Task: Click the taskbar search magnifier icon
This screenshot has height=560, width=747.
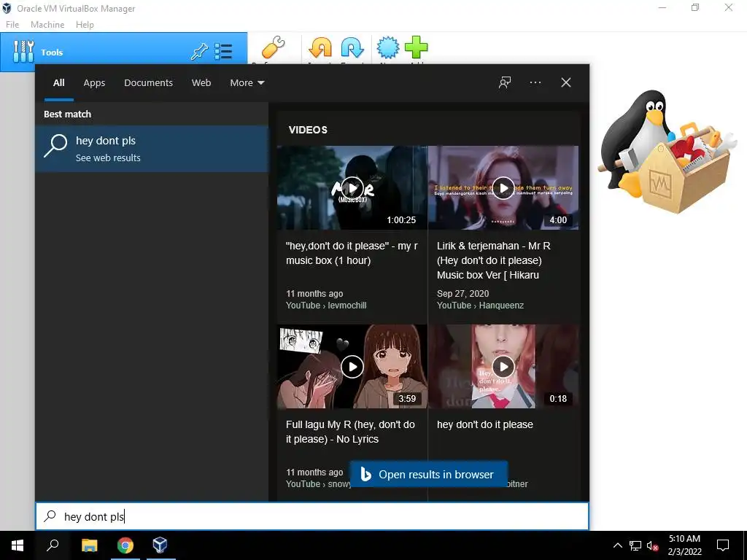Action: (53, 545)
